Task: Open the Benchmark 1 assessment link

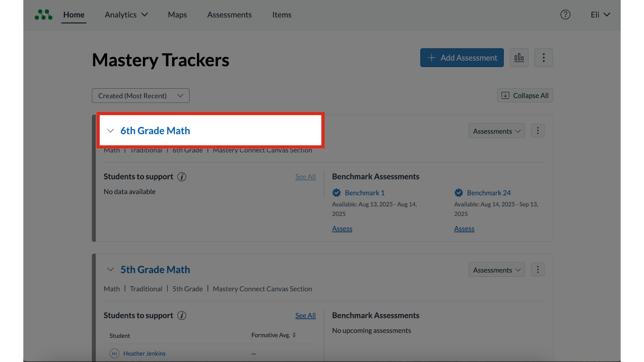Action: tap(365, 193)
